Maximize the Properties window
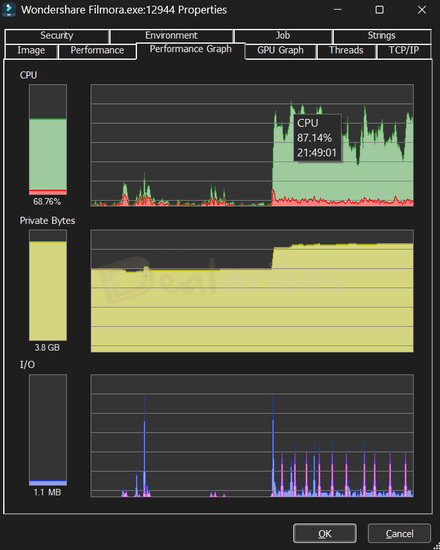Viewport: 440px width, 550px height. [x=379, y=10]
